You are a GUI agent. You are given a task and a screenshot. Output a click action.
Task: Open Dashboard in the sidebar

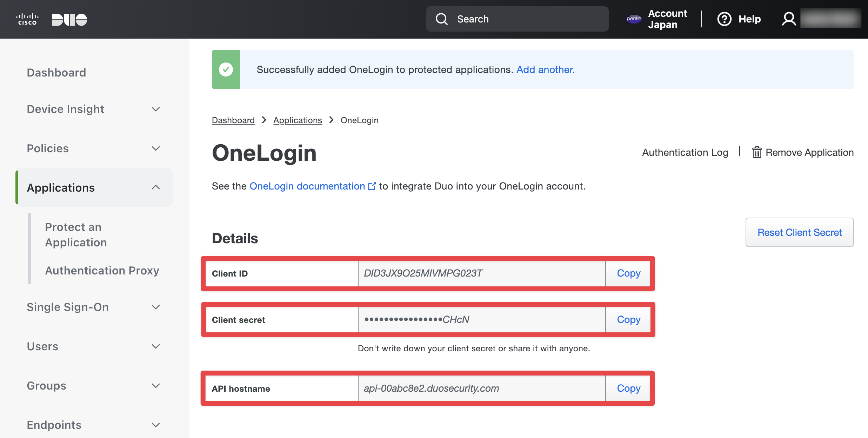(x=56, y=73)
